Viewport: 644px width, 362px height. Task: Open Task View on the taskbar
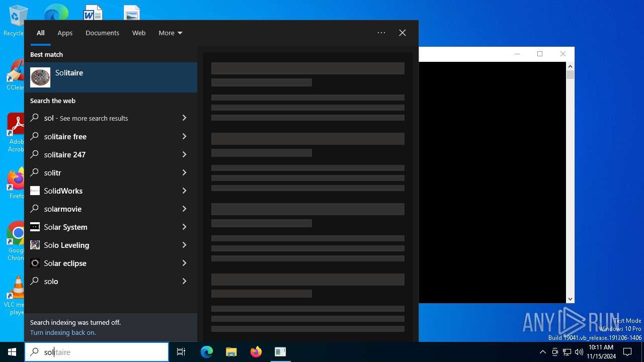point(181,352)
